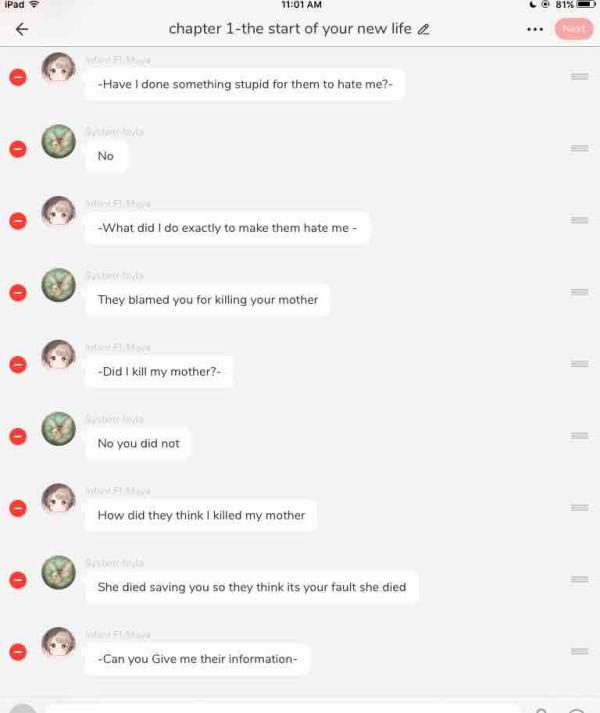Select 'Can you Give me their information' bubble

pyautogui.click(x=197, y=659)
